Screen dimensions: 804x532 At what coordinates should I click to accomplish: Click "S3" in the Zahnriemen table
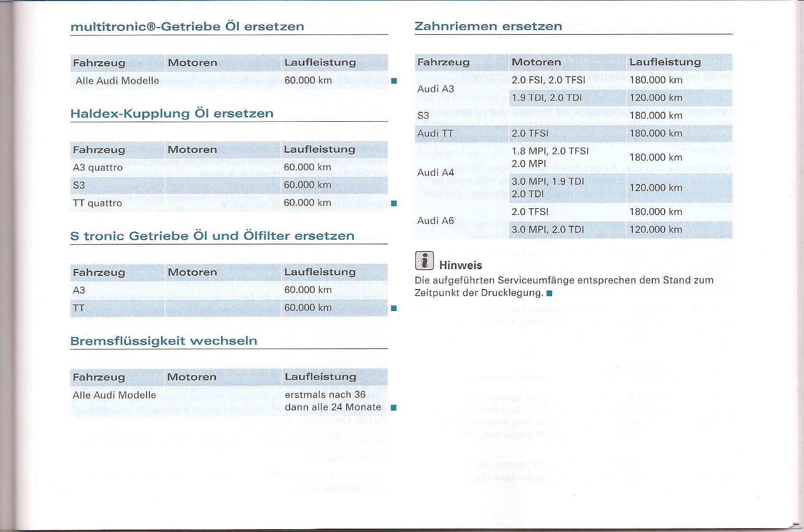tap(423, 116)
